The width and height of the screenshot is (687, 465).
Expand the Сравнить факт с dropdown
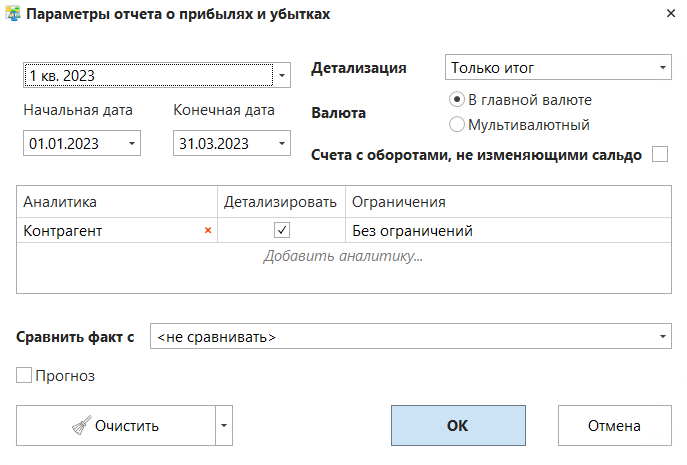663,337
